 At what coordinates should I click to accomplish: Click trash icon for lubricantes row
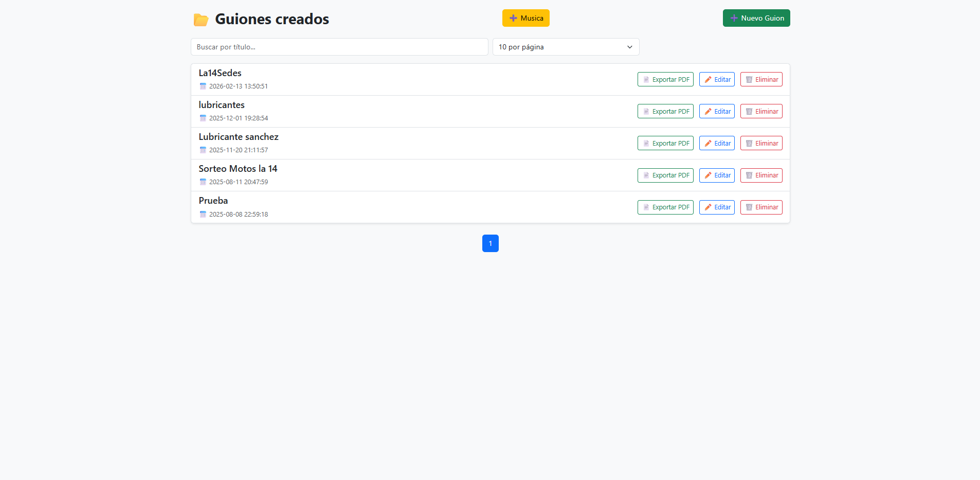pyautogui.click(x=749, y=112)
